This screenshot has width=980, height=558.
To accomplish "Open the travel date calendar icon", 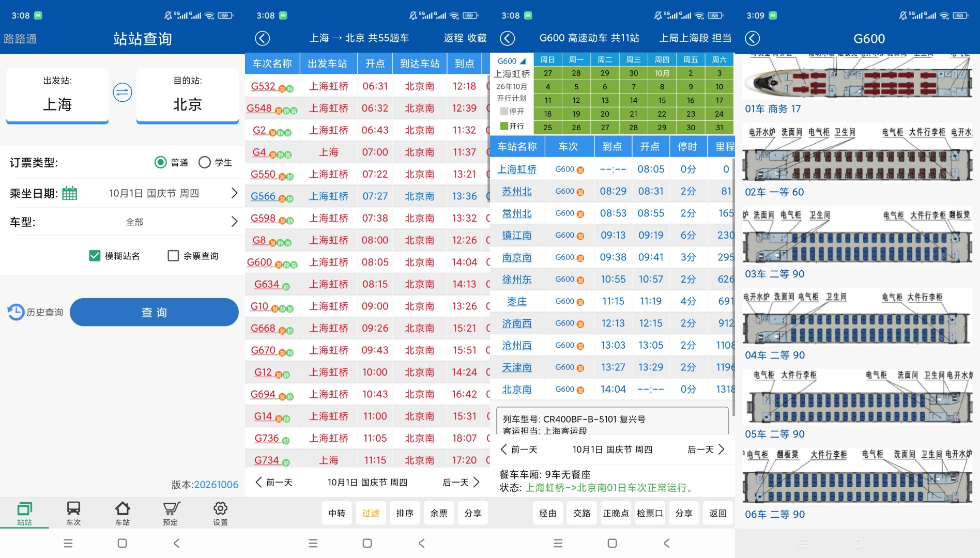I will [x=69, y=193].
